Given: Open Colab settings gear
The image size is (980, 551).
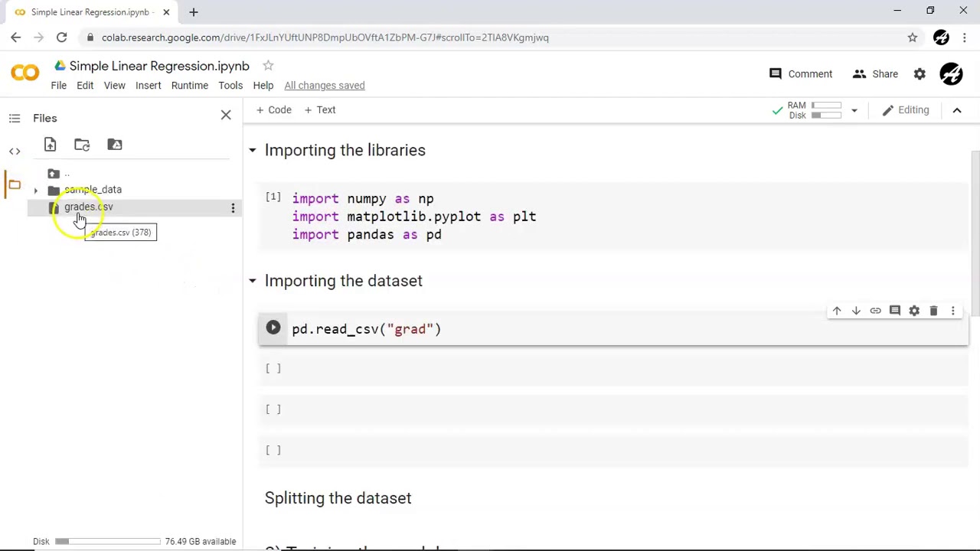Looking at the screenshot, I should pos(920,73).
